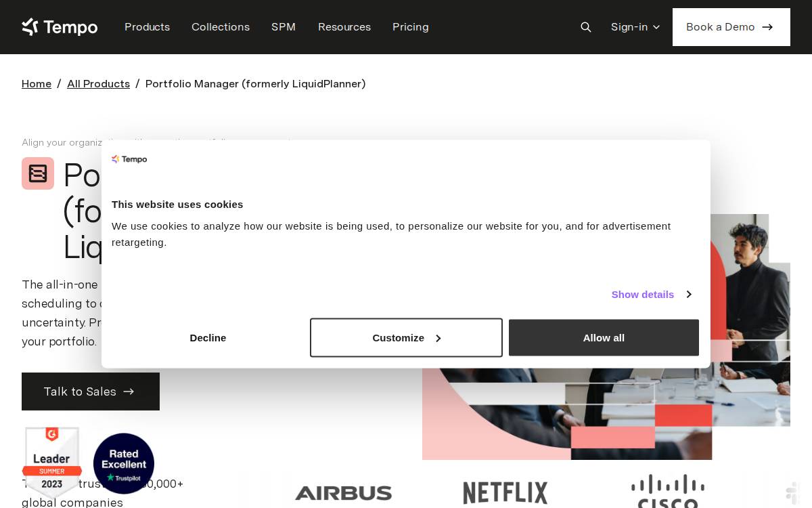812x508 pixels.
Task: Click the Talk to Sales button
Action: [x=91, y=391]
